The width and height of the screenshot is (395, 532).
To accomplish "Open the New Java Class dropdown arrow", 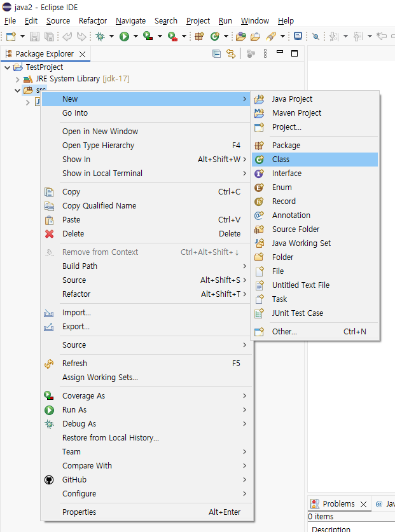I will 226,36.
